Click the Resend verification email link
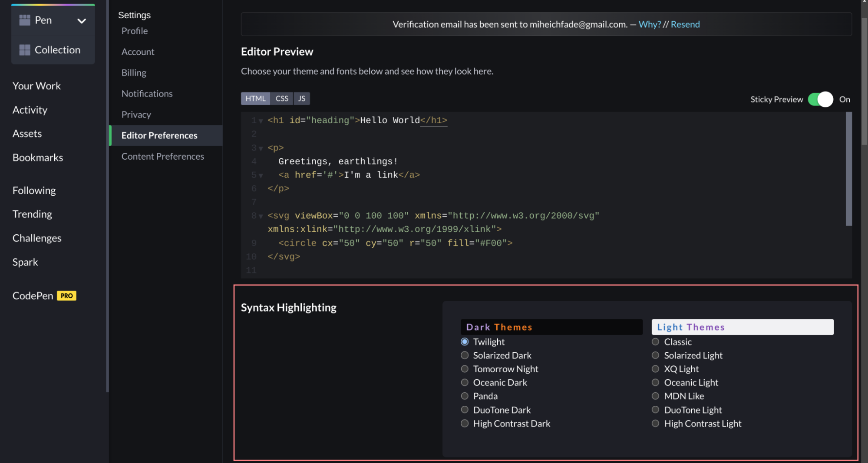Viewport: 868px width, 463px height. (685, 24)
